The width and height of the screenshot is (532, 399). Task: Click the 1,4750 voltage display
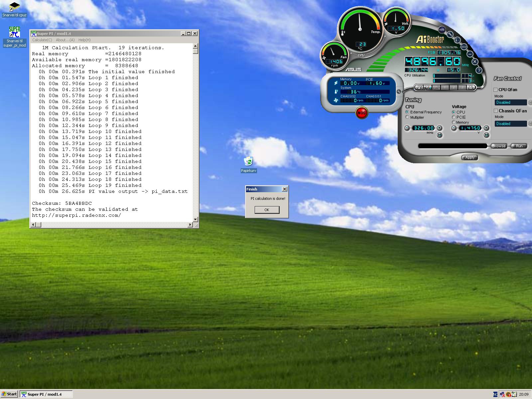click(470, 128)
